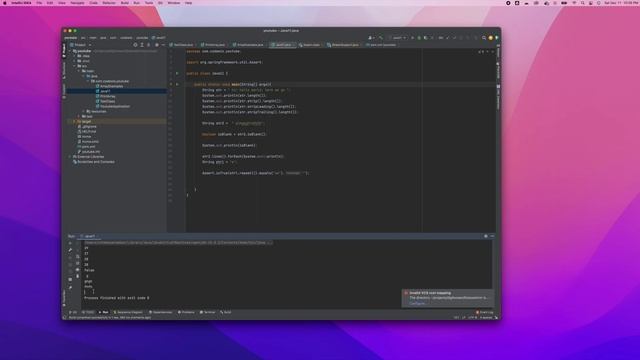Open the user account icon in the toolbar
The image size is (640, 360).
click(371, 38)
